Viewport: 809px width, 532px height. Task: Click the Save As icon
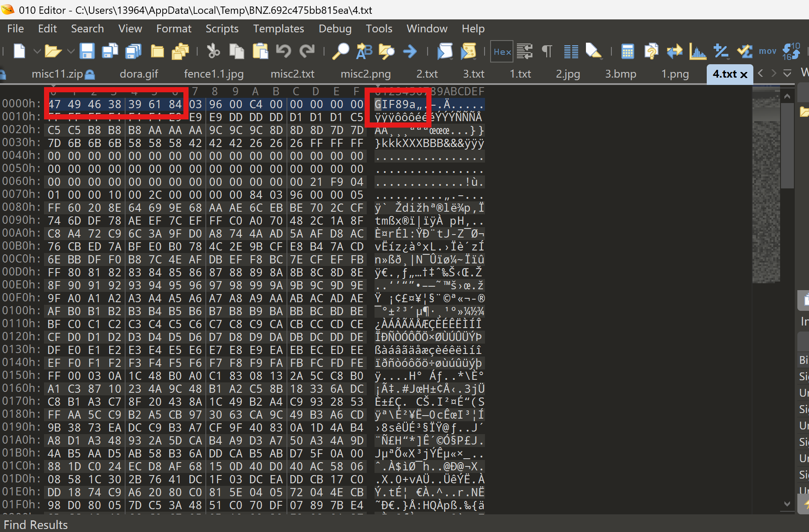point(110,51)
